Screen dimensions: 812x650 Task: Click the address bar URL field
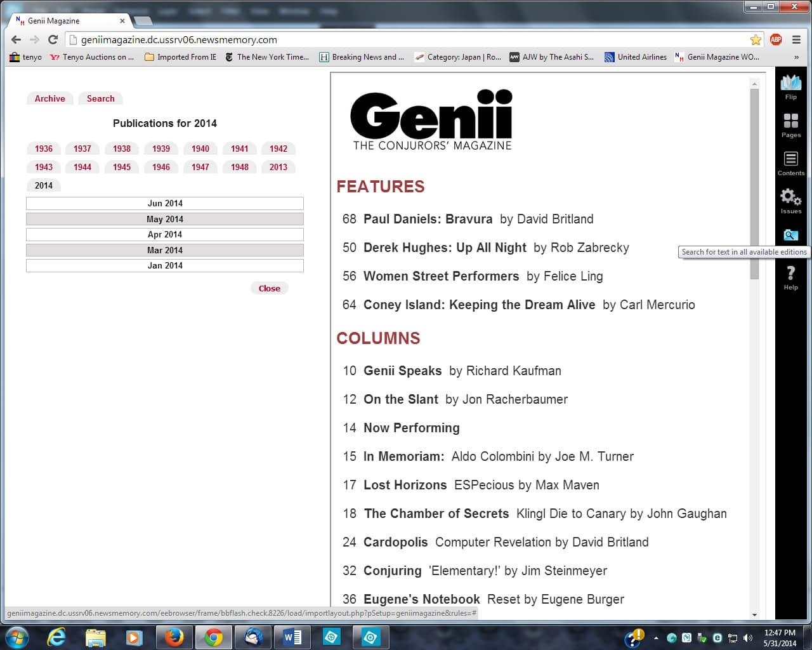[406, 39]
